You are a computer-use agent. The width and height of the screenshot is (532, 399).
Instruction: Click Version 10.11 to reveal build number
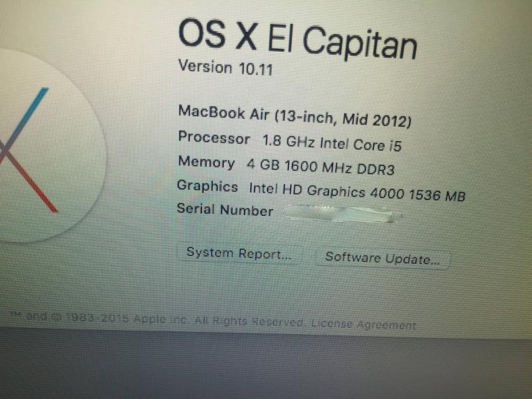pos(225,68)
